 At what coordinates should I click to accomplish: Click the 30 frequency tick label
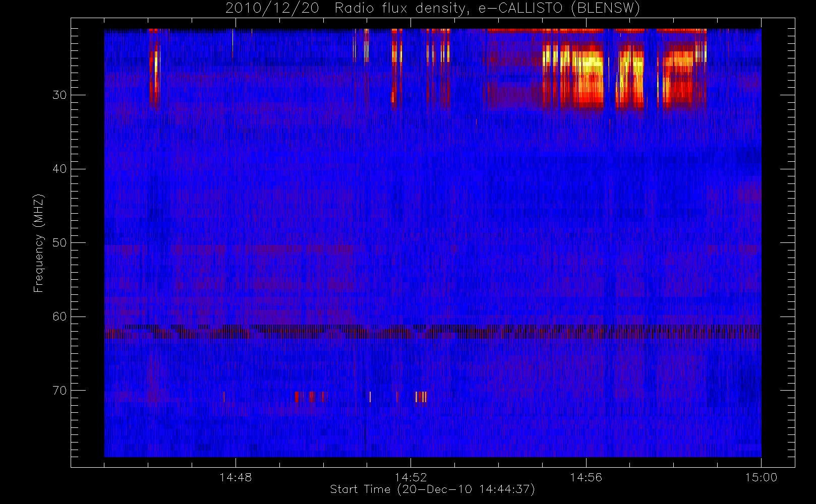click(x=60, y=95)
